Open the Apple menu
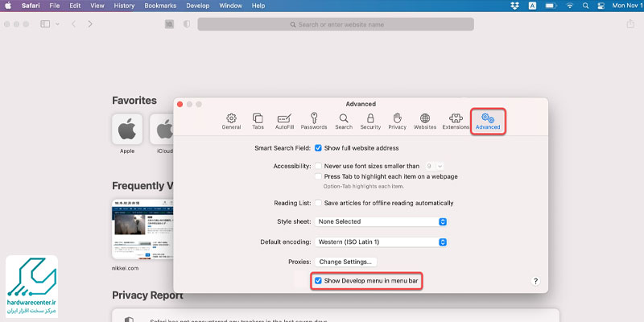This screenshot has width=644, height=322. click(8, 6)
